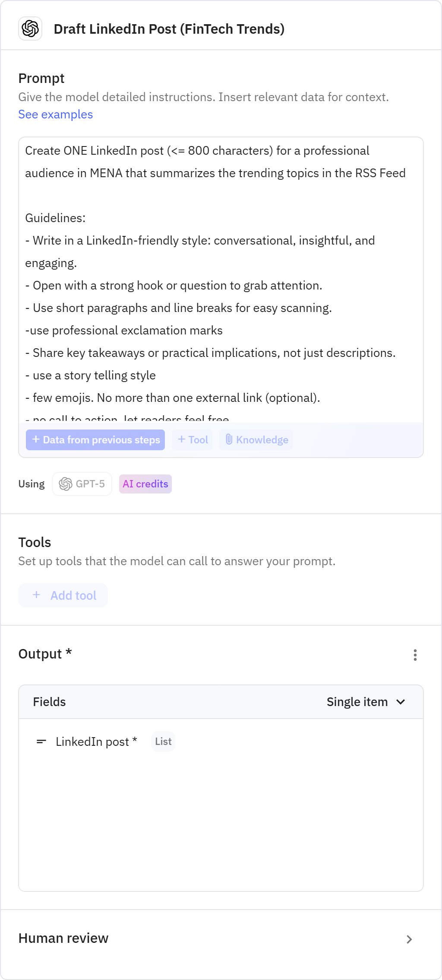Click the drag handle beside LinkedIn post field
The height and width of the screenshot is (980, 442).
(x=41, y=741)
